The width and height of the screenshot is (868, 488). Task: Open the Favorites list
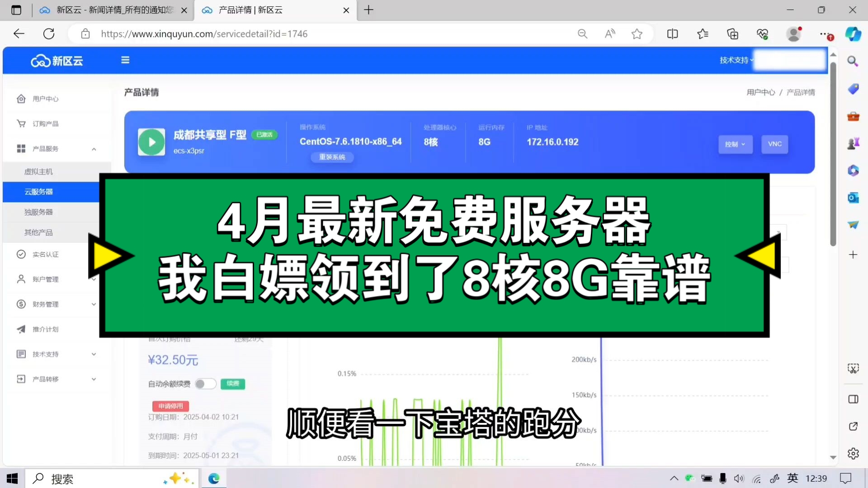coord(703,34)
